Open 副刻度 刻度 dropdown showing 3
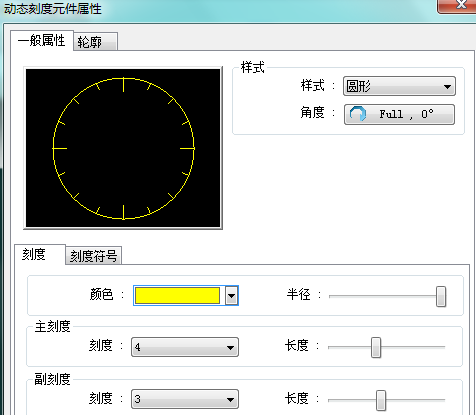476x415 pixels. click(x=185, y=399)
